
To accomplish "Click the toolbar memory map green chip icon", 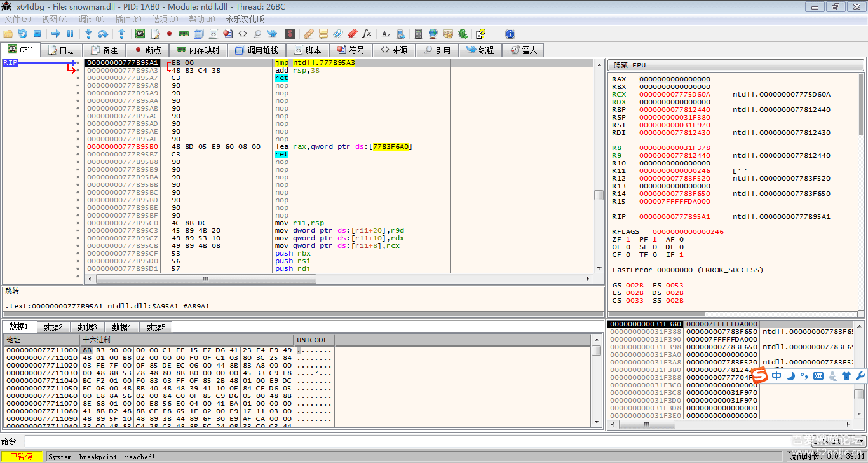I will pos(184,34).
